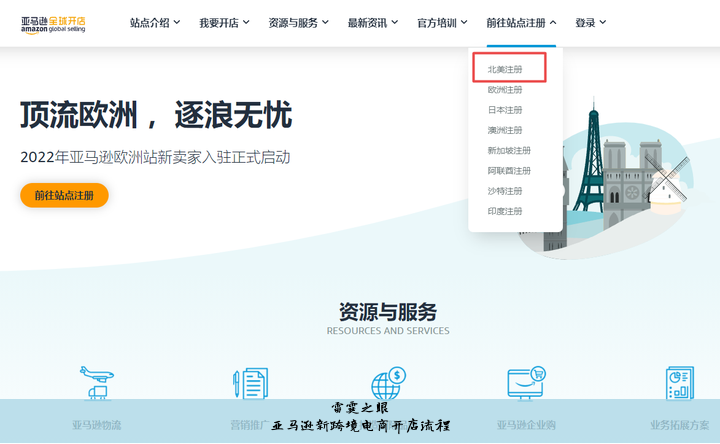
Task: Click the 2022年亚马逊欧洲站新卖家入驻正式启动 subtitle
Action: (x=155, y=157)
